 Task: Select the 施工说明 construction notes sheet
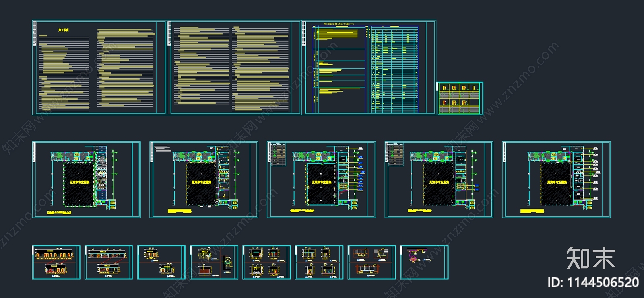[x=99, y=68]
